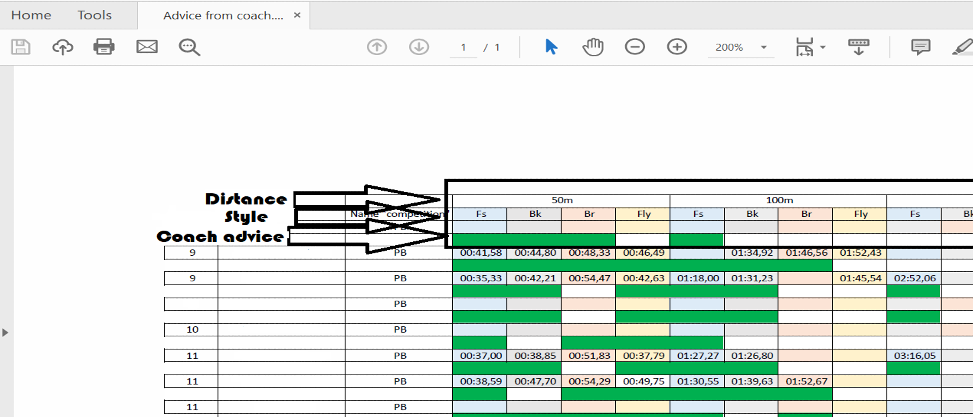Expand the left navigation pane arrow
The image size is (974, 418).
click(5, 331)
